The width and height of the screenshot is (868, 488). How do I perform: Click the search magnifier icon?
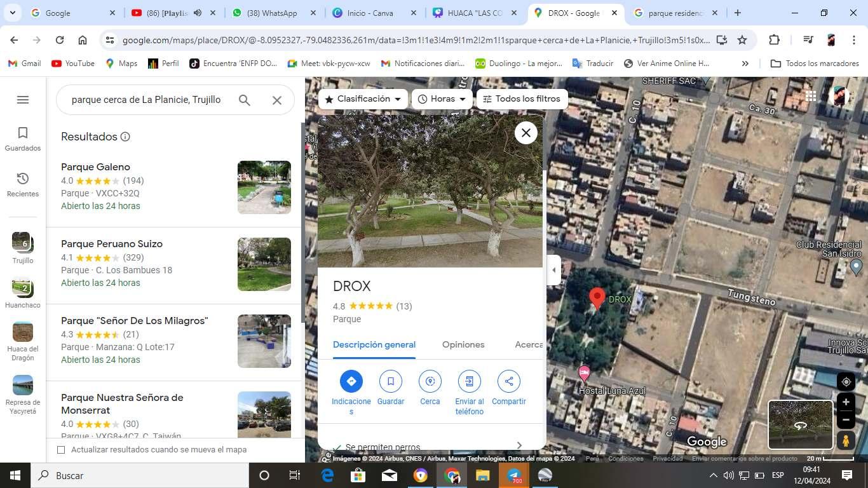(244, 100)
